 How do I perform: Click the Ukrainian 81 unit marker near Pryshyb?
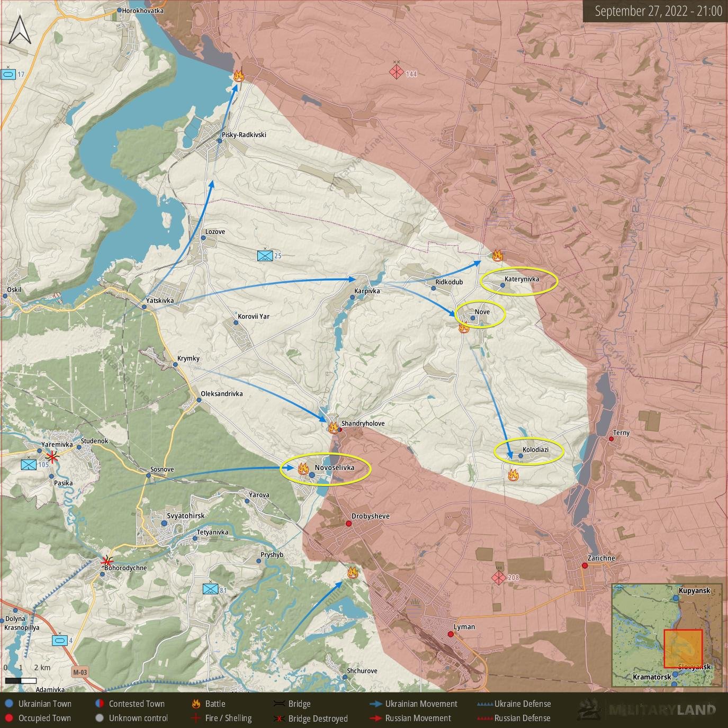click(x=210, y=588)
